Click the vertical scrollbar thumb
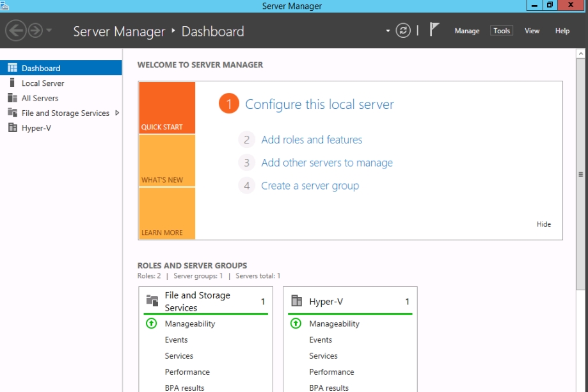This screenshot has width=588, height=392. 581,174
